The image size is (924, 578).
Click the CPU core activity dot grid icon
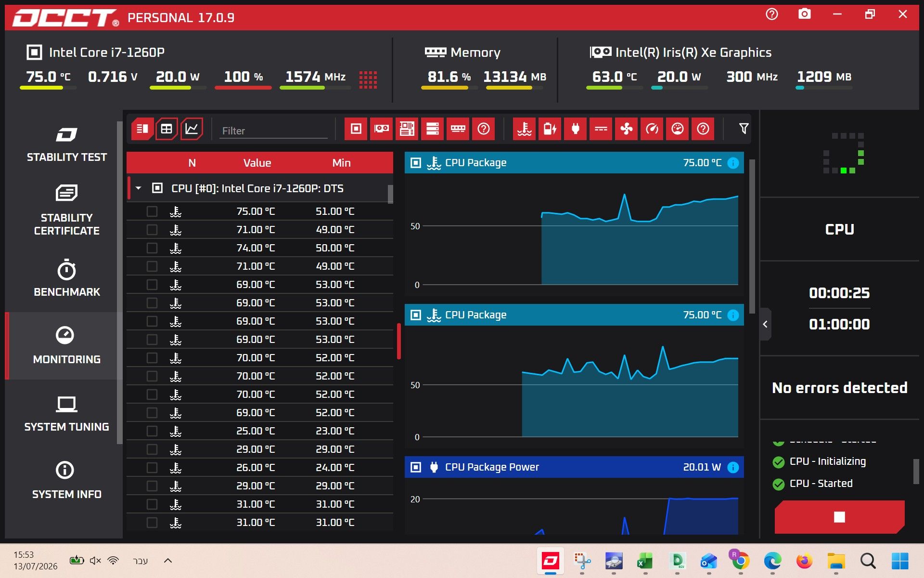click(x=368, y=80)
